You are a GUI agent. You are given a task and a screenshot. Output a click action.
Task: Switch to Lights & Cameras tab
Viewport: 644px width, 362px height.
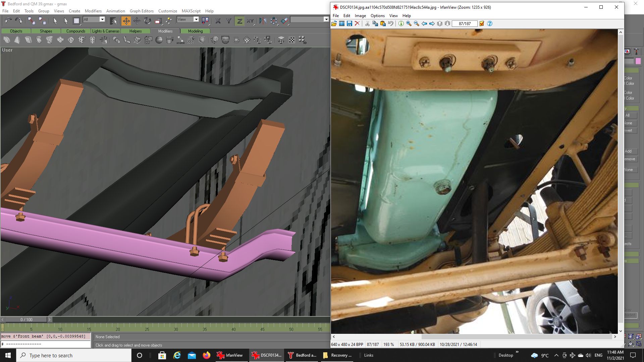tap(106, 31)
